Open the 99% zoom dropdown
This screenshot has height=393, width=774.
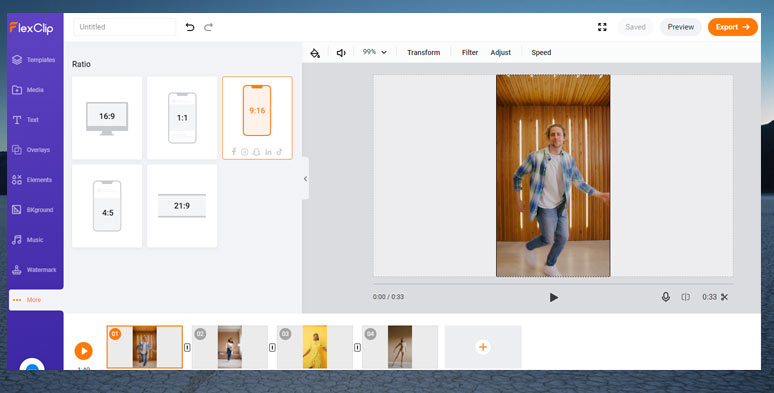point(375,52)
